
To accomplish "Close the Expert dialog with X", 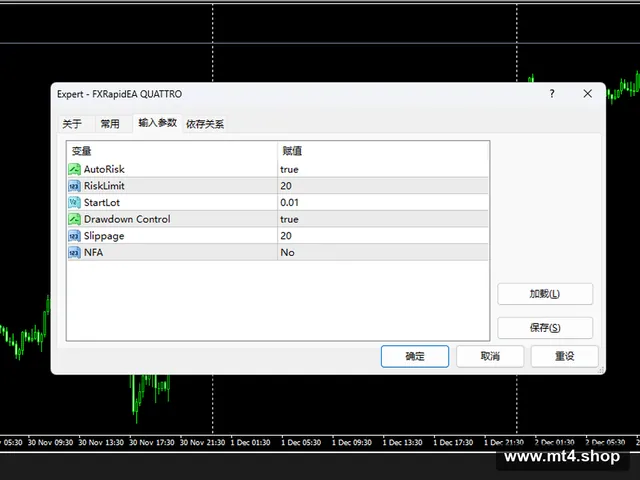I will click(x=587, y=94).
